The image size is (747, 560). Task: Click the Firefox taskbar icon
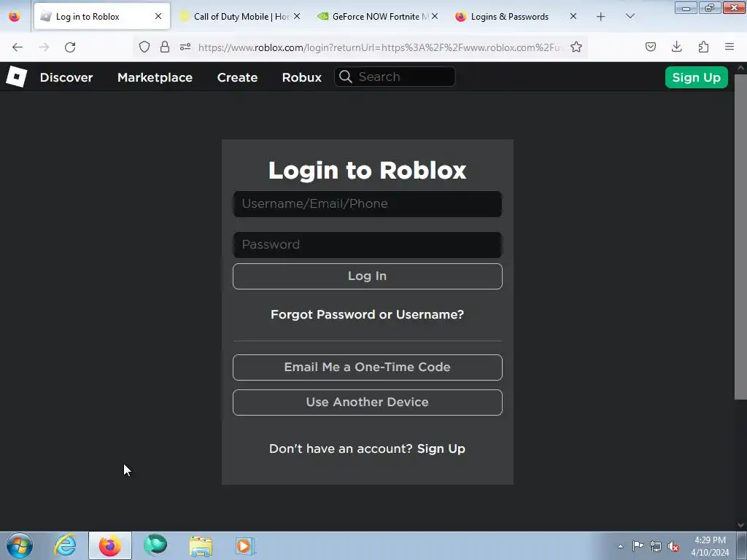click(109, 545)
